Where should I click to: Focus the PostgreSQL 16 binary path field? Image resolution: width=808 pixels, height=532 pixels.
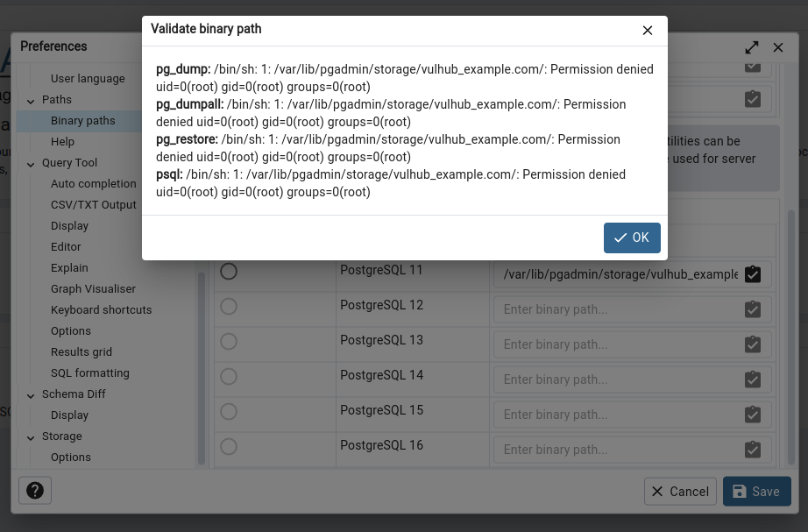point(620,450)
